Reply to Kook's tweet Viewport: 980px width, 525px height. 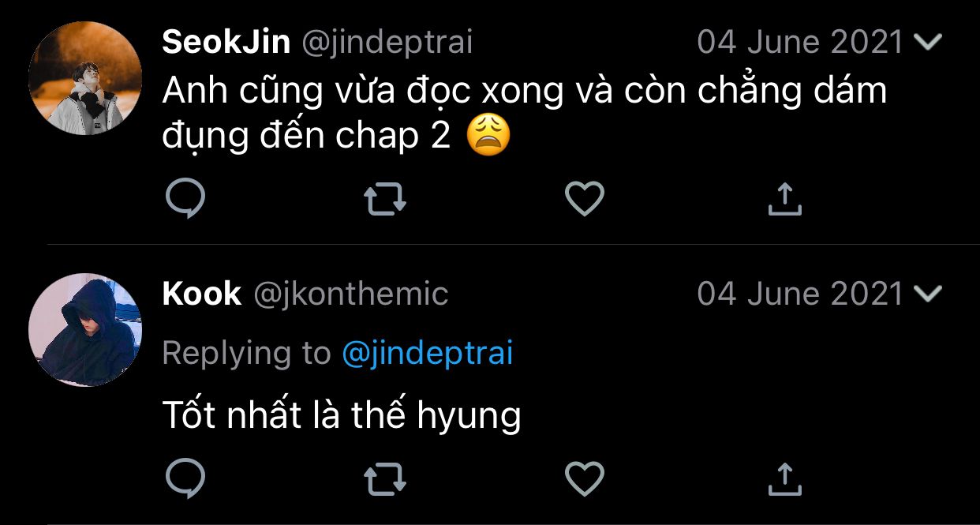(x=185, y=478)
